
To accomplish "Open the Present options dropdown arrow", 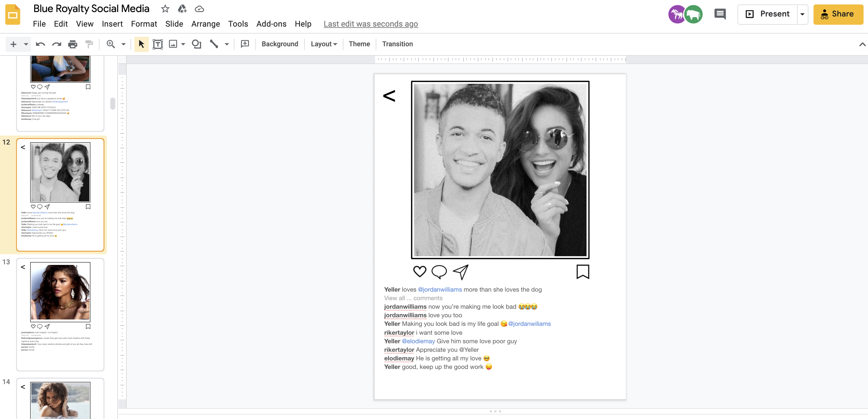I will coord(802,14).
